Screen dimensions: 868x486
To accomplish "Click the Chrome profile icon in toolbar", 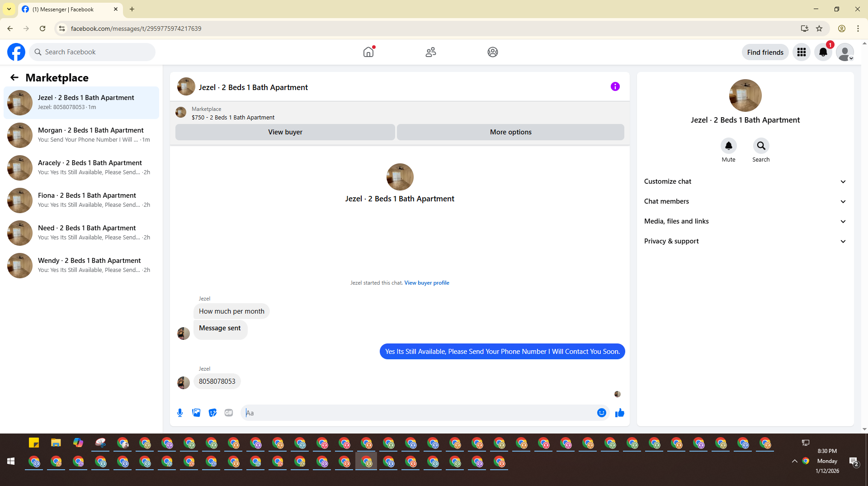I will click(842, 29).
